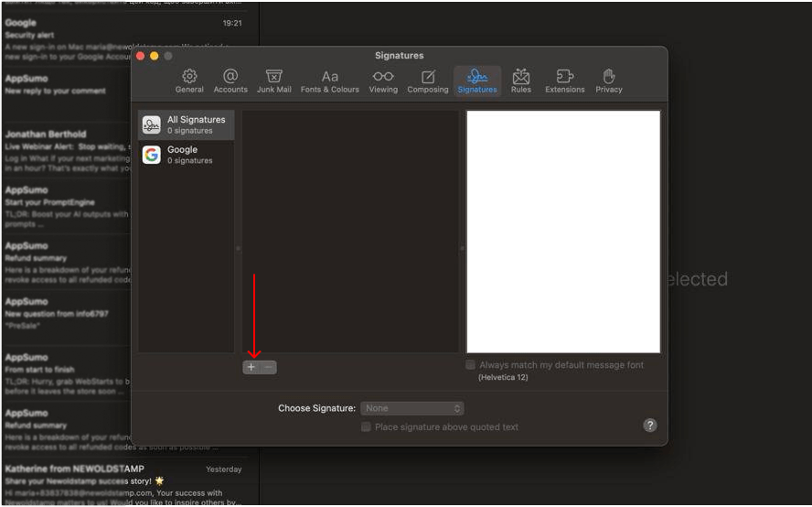Image resolution: width=812 pixels, height=507 pixels.
Task: Open the Viewing preferences pane
Action: [x=383, y=81]
